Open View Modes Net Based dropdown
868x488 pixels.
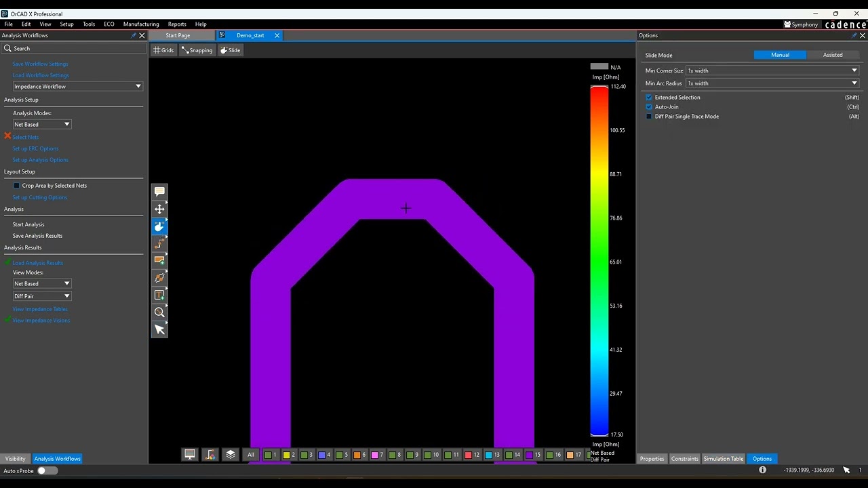point(42,283)
